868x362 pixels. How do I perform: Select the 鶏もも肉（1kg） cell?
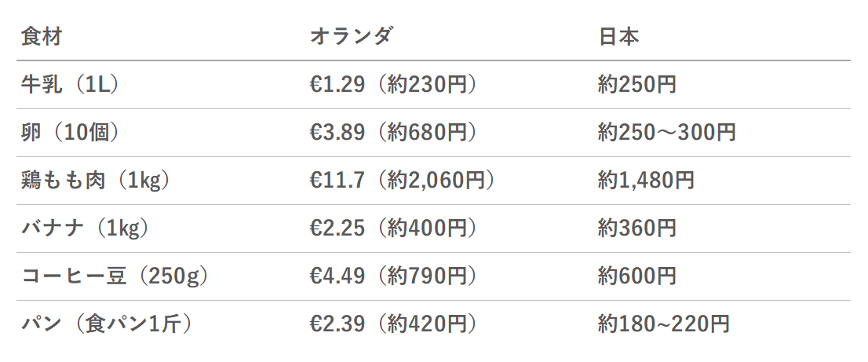(95, 181)
